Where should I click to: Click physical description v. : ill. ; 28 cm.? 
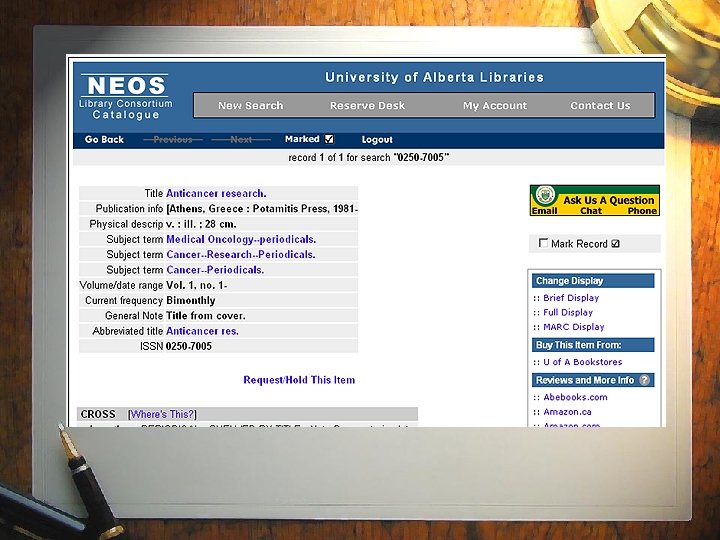coord(201,224)
